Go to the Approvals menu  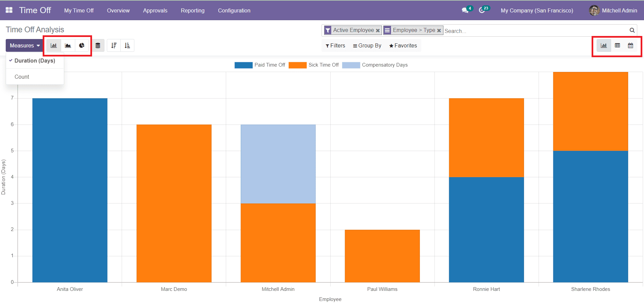[155, 10]
